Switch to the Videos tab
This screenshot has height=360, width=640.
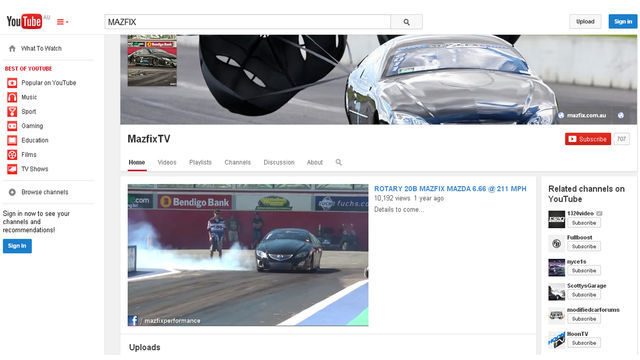(167, 162)
